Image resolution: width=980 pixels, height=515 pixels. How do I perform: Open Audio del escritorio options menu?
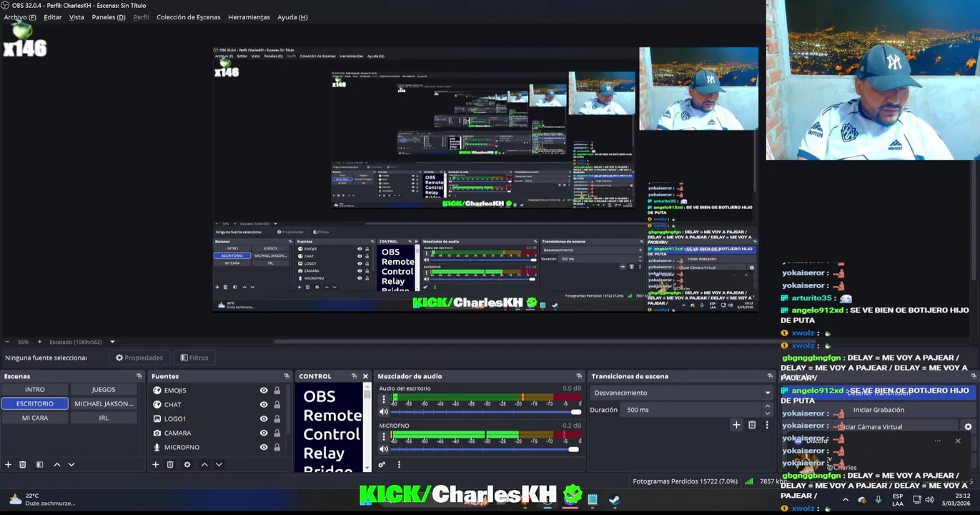pyautogui.click(x=384, y=399)
